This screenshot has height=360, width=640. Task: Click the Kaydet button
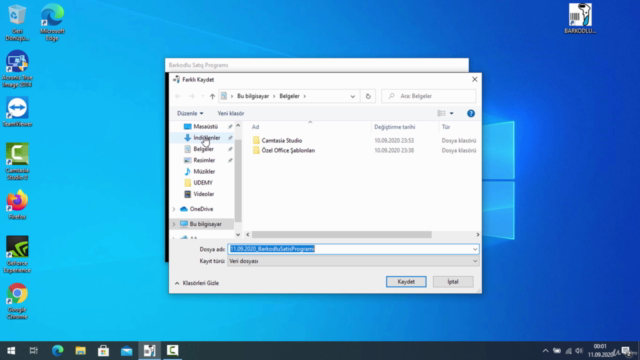tap(406, 282)
